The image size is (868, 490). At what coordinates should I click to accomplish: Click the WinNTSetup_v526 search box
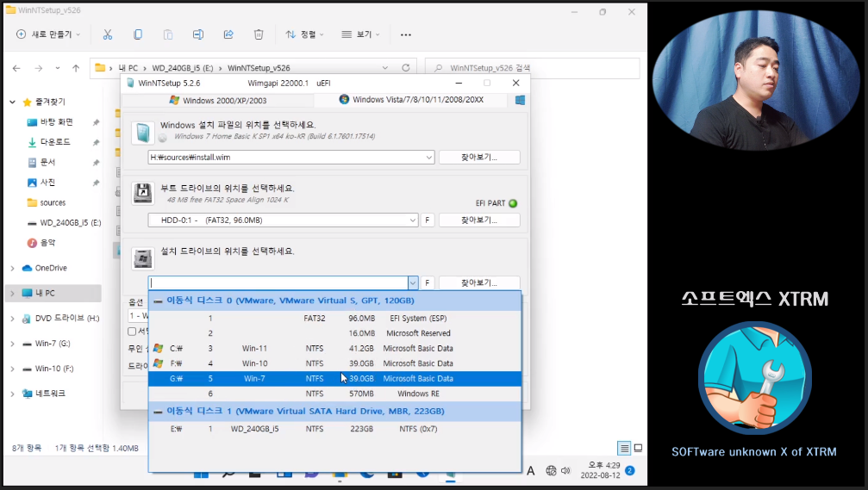533,67
